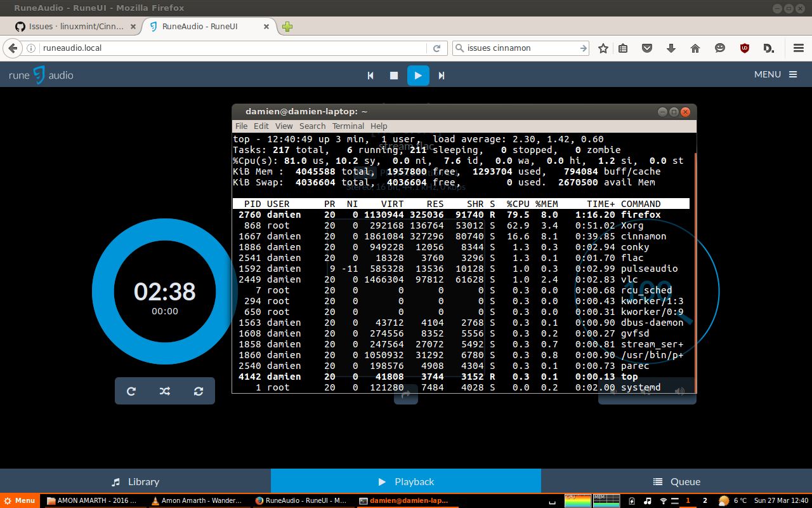Open the calendar clock Sun 27 Mar 12:40
This screenshot has height=508, width=812.
[x=782, y=501]
